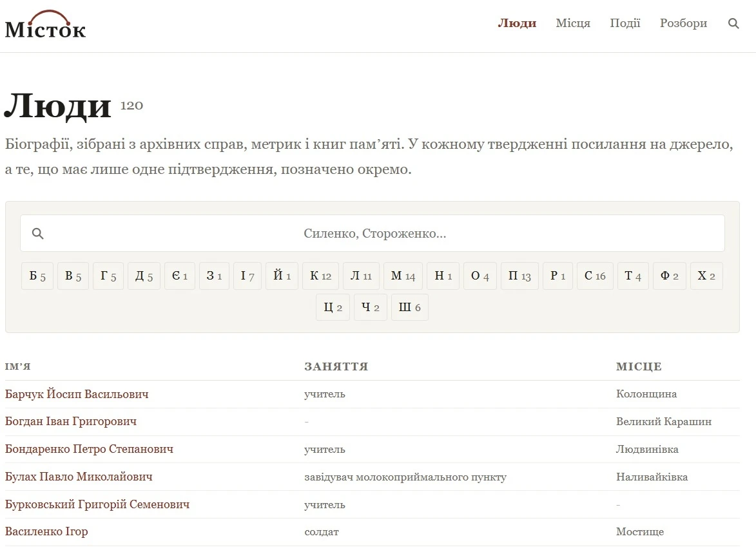Click the search magnifier icon in header
The image size is (756, 552).
pyautogui.click(x=733, y=23)
